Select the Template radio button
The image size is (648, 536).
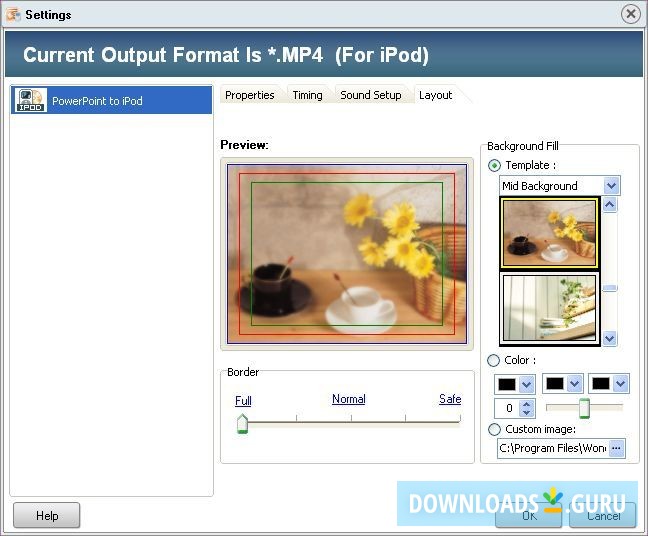tap(494, 165)
